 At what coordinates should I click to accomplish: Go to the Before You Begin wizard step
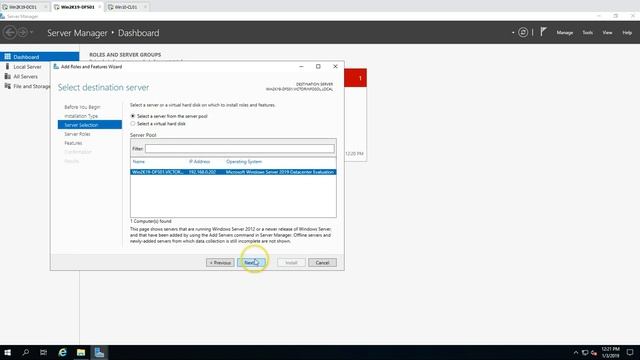click(82, 107)
